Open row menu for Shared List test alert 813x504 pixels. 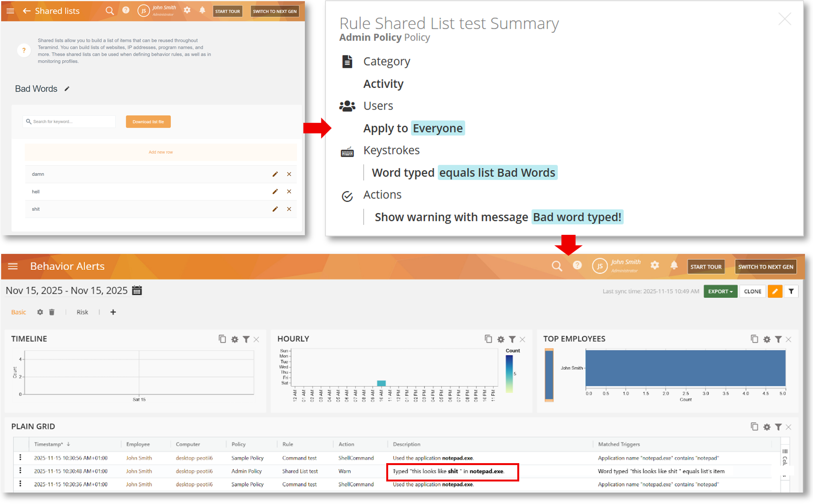pyautogui.click(x=20, y=471)
